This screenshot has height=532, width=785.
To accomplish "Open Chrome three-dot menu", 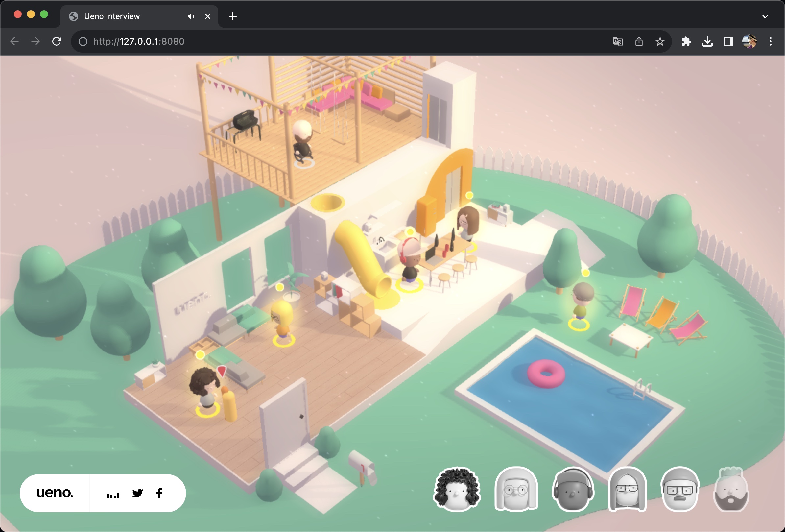I will click(771, 41).
